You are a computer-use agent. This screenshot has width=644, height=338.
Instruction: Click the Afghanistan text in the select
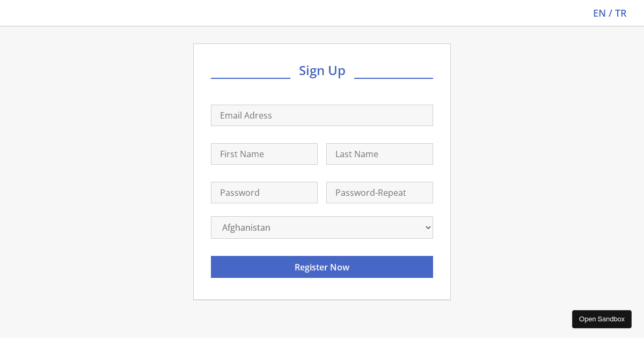point(246,227)
